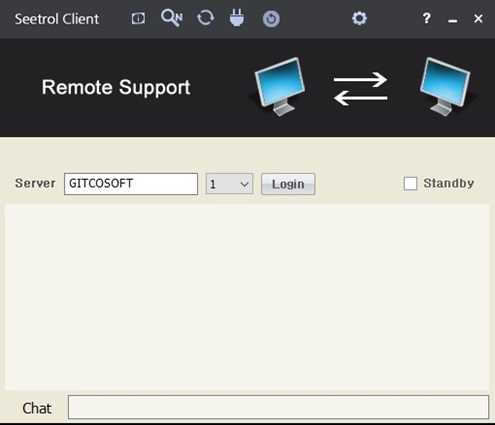
Task: Click the Standby label text
Action: pyautogui.click(x=449, y=183)
